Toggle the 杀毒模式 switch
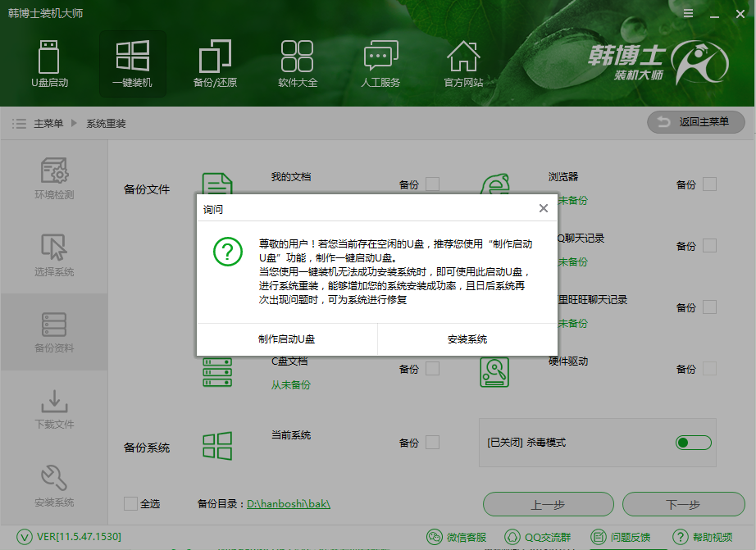The width and height of the screenshot is (756, 550). point(693,442)
